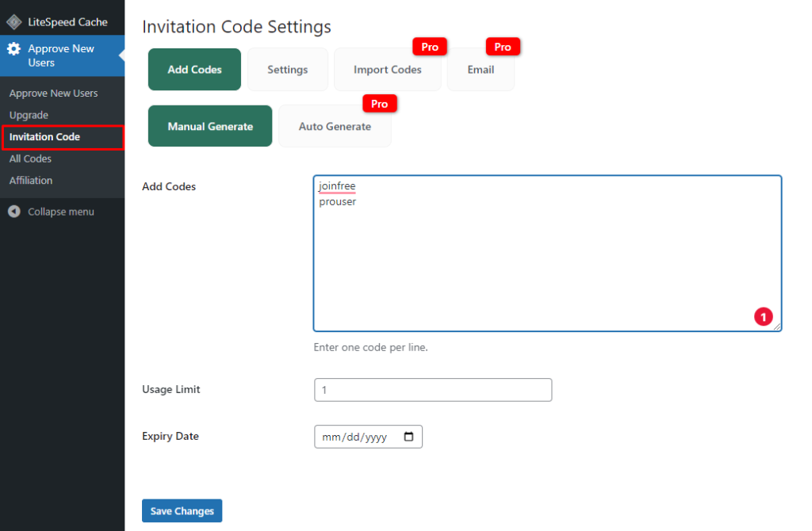Switch to the Auto Generate tab
The width and height of the screenshot is (812, 531).
pos(335,126)
